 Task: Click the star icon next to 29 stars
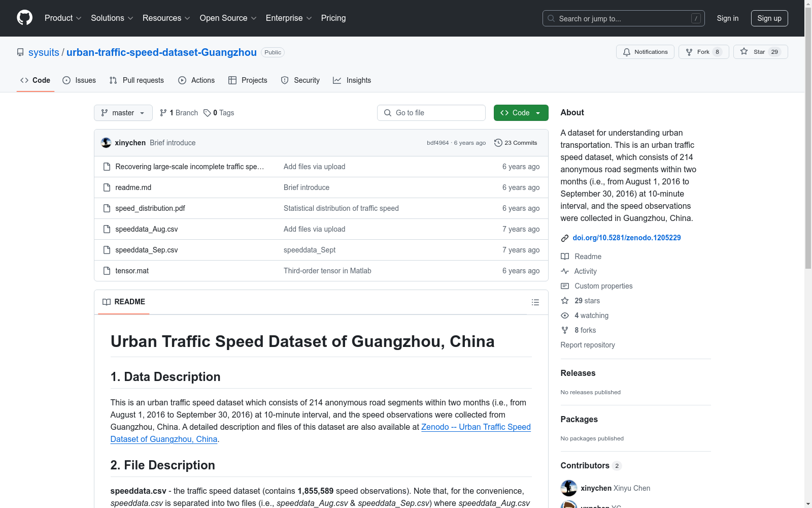pos(565,301)
